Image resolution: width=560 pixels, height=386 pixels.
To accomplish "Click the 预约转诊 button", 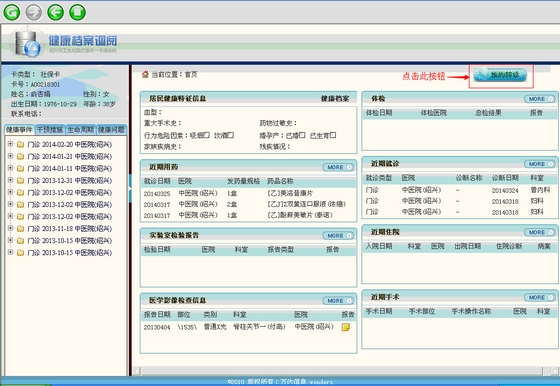I will point(500,75).
